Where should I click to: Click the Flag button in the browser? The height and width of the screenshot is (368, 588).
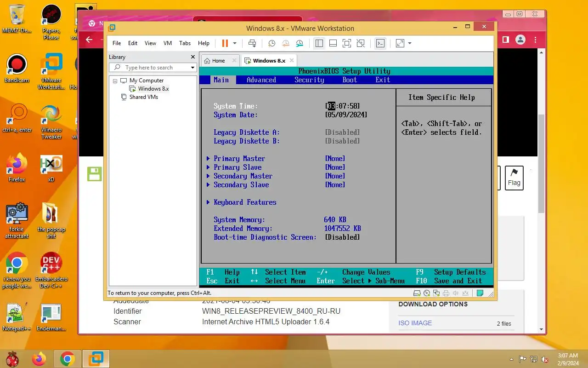point(514,178)
